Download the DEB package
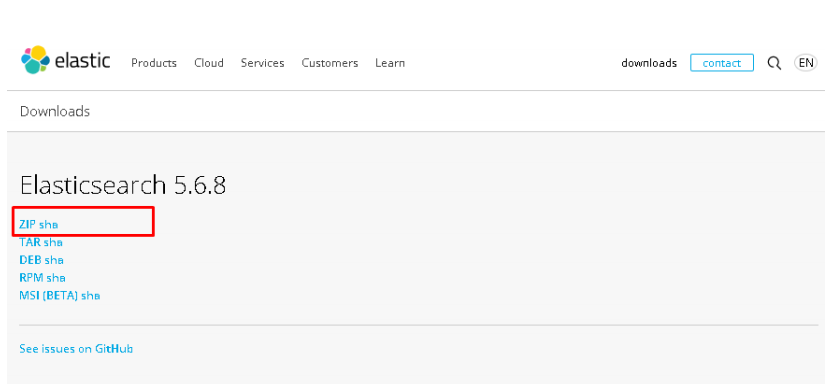 (x=30, y=260)
